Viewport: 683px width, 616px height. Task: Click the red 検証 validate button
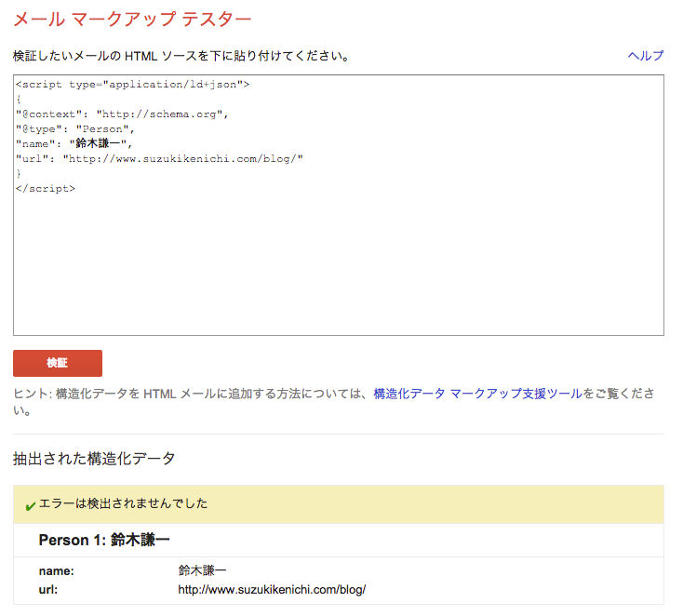coord(58,363)
